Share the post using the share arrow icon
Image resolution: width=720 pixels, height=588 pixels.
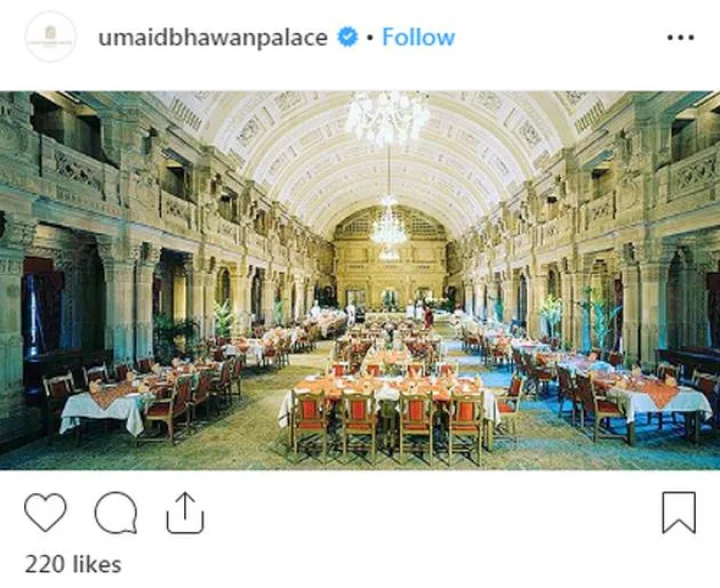click(185, 513)
